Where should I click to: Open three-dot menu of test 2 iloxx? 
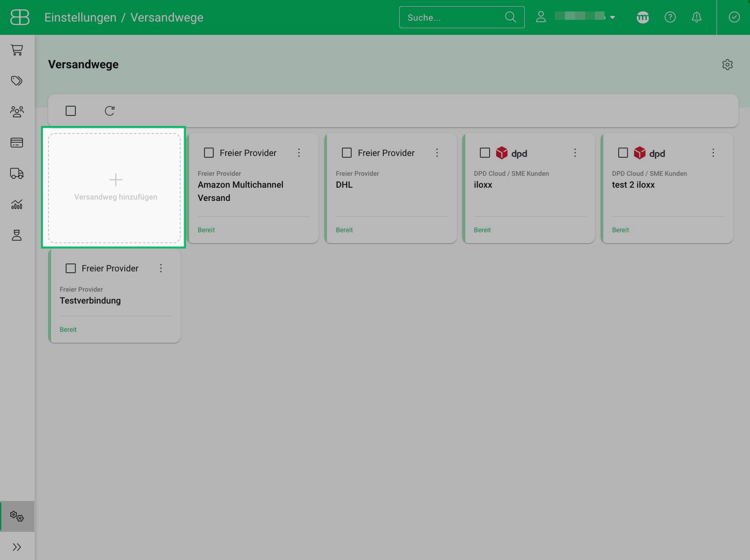coord(713,153)
